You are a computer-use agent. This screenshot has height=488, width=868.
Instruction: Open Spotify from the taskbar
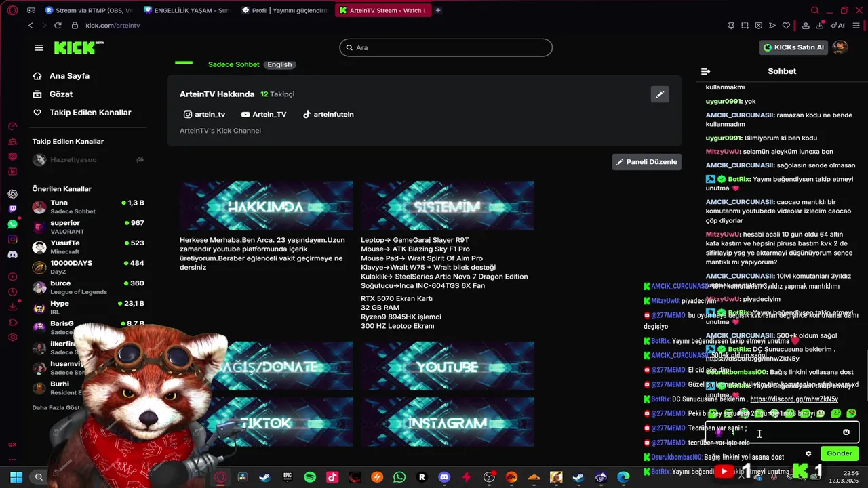click(310, 477)
